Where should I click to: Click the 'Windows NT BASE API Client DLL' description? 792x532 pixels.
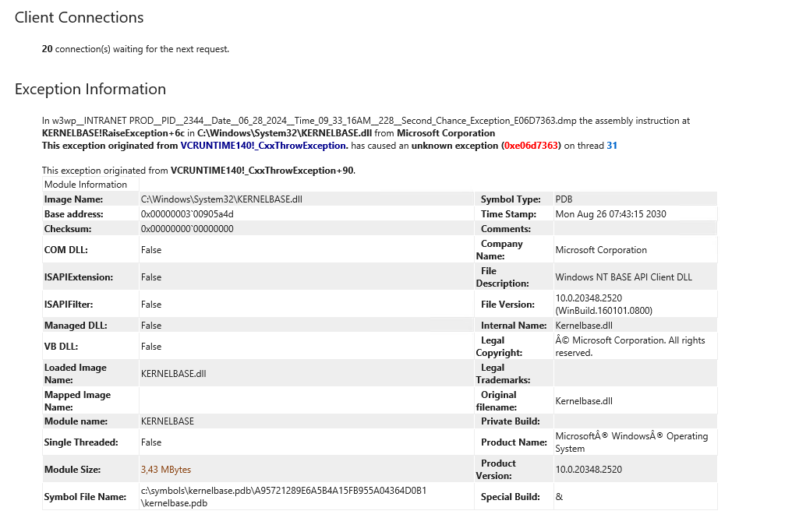(x=624, y=277)
